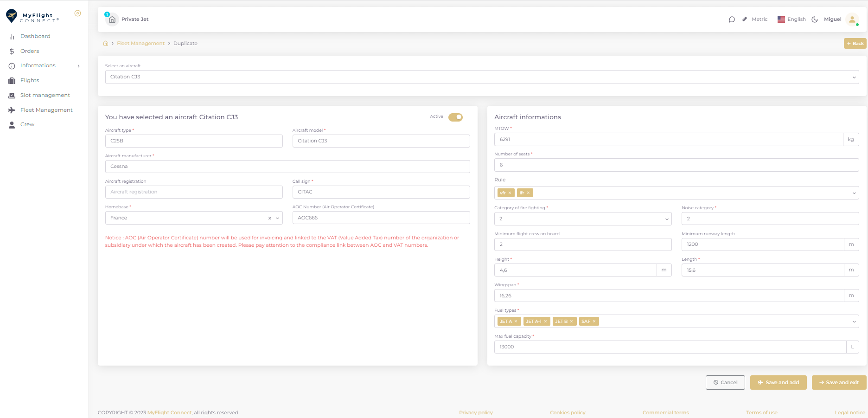Open Miguel's user avatar icon
The height and width of the screenshot is (418, 868).
point(852,19)
